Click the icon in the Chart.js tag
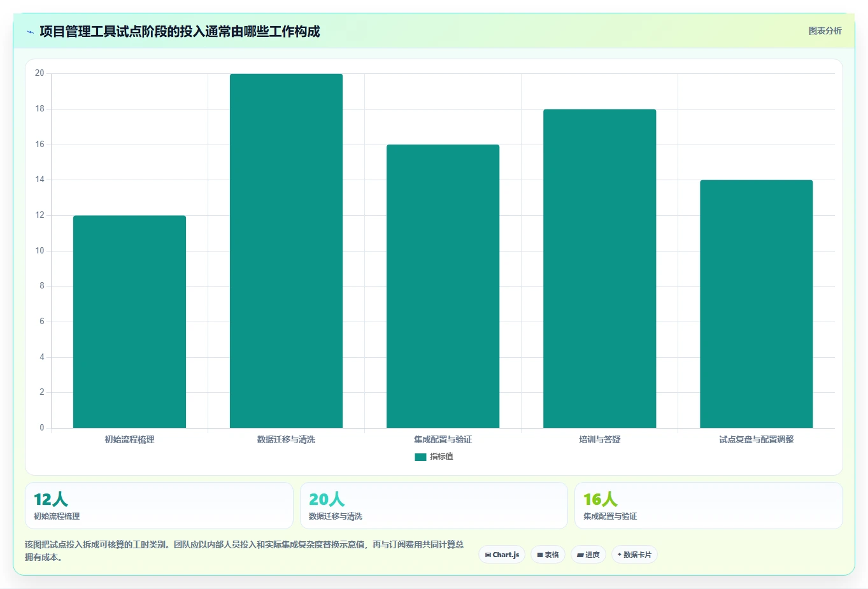 point(488,555)
